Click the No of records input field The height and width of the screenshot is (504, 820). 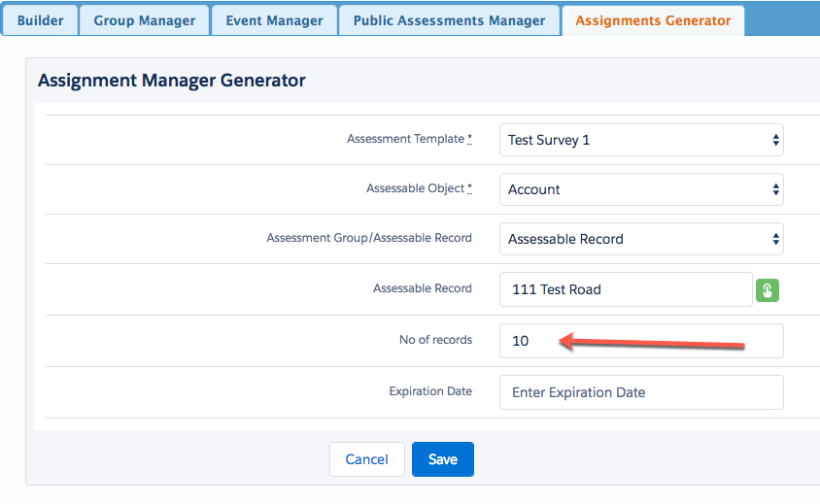click(x=641, y=341)
